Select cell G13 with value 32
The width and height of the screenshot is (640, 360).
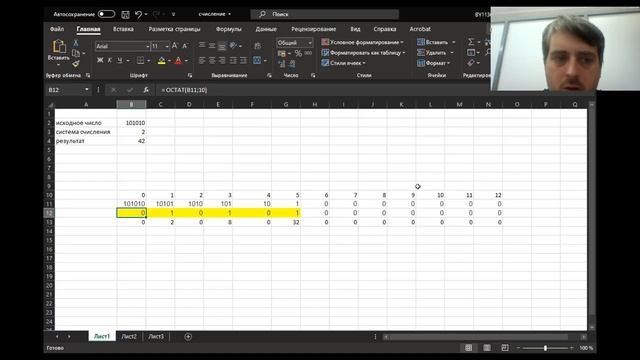tap(286, 222)
